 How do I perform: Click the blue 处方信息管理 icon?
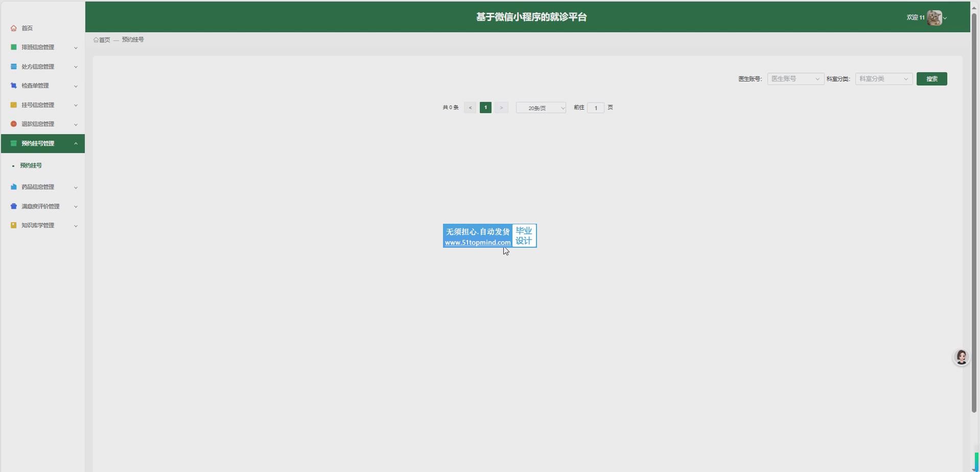click(x=14, y=66)
